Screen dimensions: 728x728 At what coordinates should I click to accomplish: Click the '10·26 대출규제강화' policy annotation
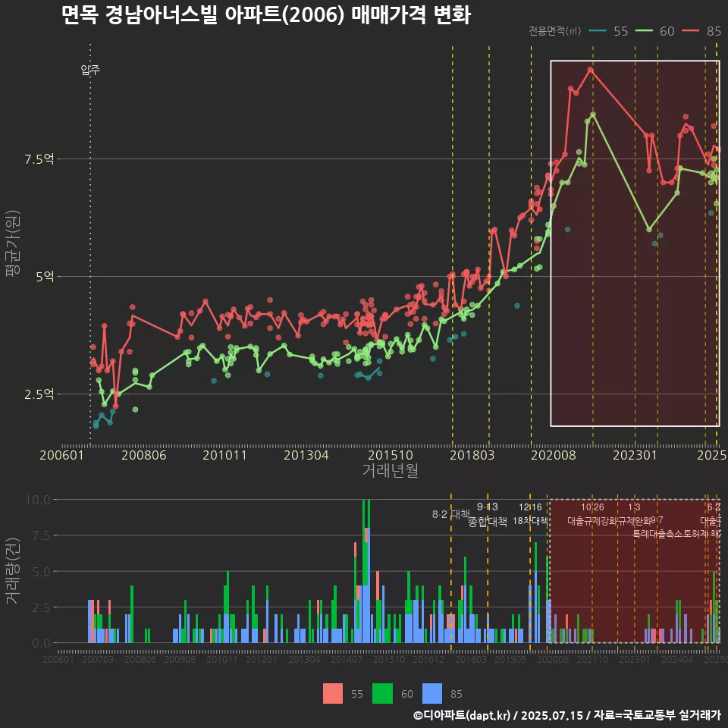tap(592, 514)
